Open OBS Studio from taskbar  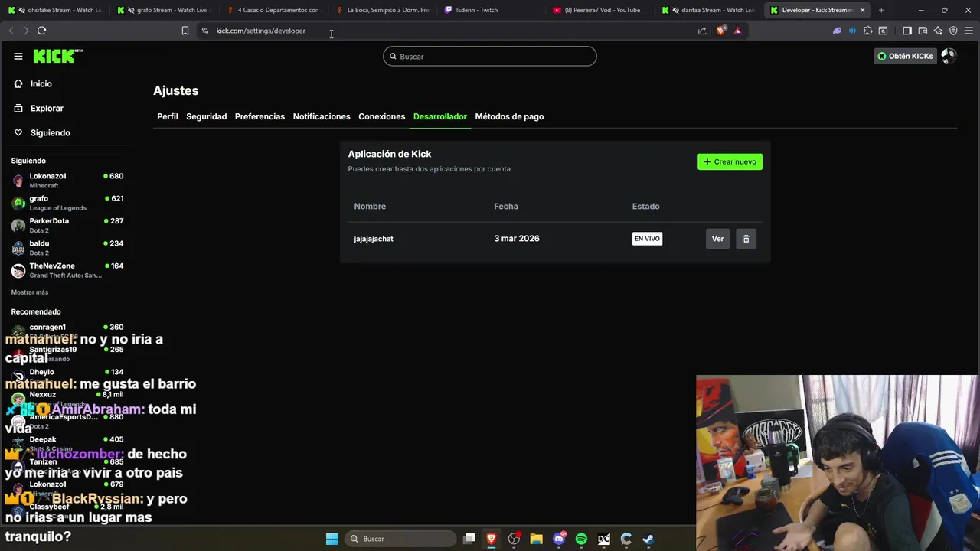tap(514, 539)
